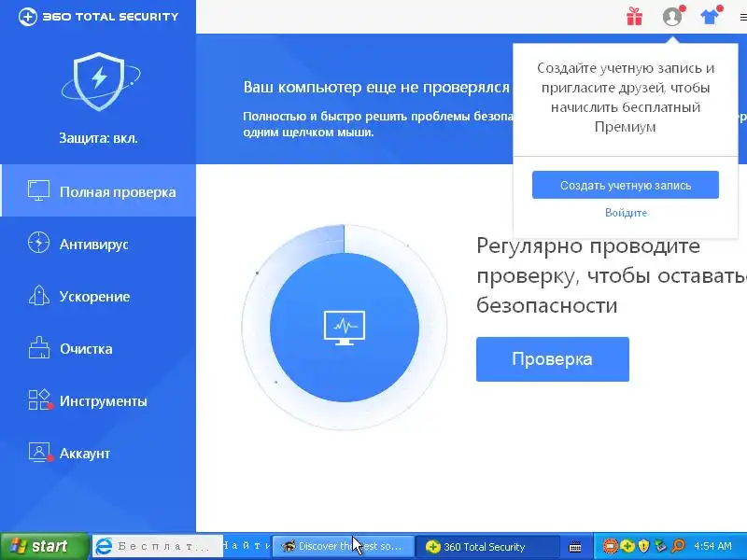Switch to Internet Explorer taskbar window
This screenshot has width=747, height=560.
click(x=157, y=547)
